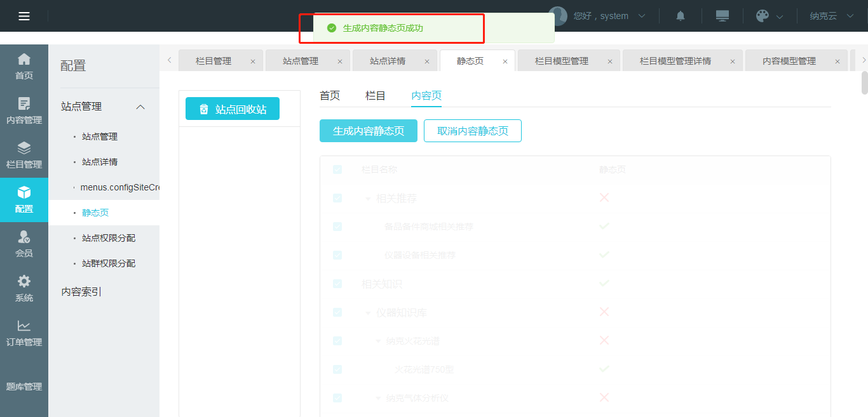
Task: Collapse the 纳克火花光谱 tree node
Action: (x=378, y=341)
